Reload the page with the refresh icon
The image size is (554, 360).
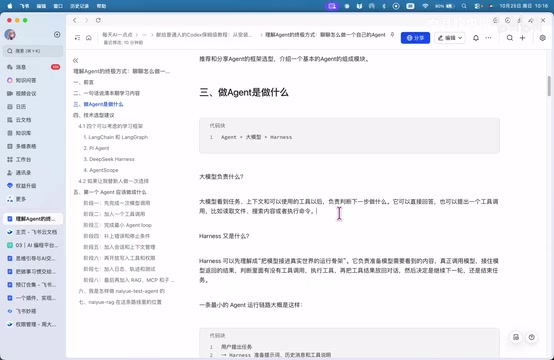98,20
